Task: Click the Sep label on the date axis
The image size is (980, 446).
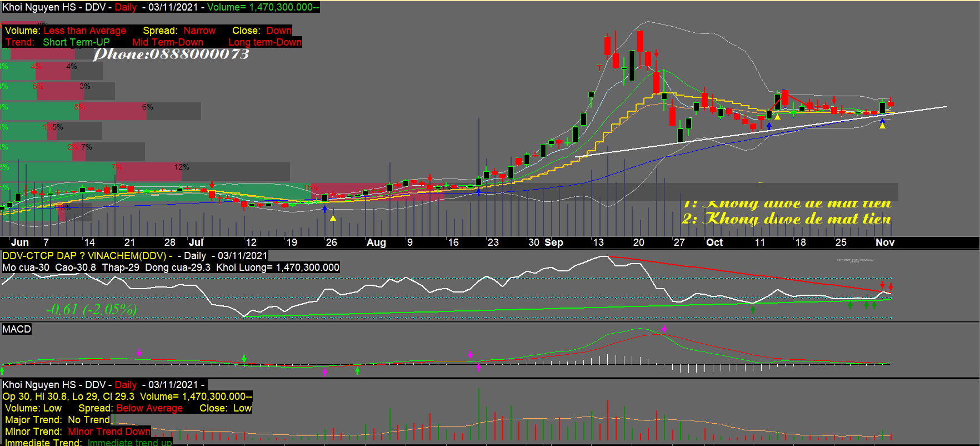Action: pos(553,242)
